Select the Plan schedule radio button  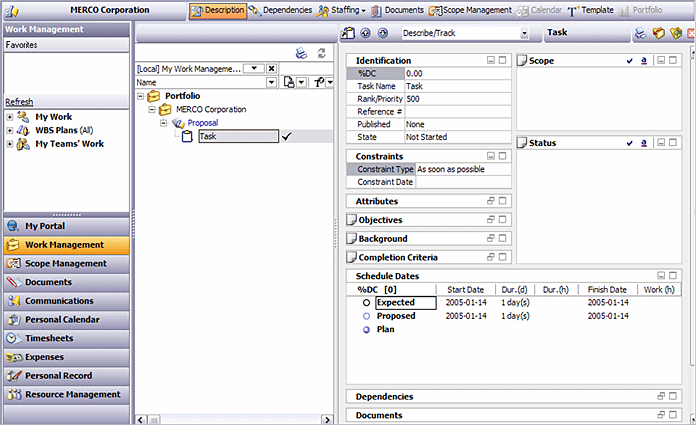point(366,330)
